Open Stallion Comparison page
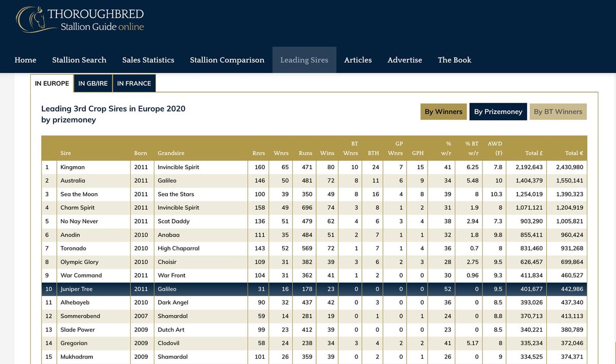The height and width of the screenshot is (364, 616). tap(227, 60)
